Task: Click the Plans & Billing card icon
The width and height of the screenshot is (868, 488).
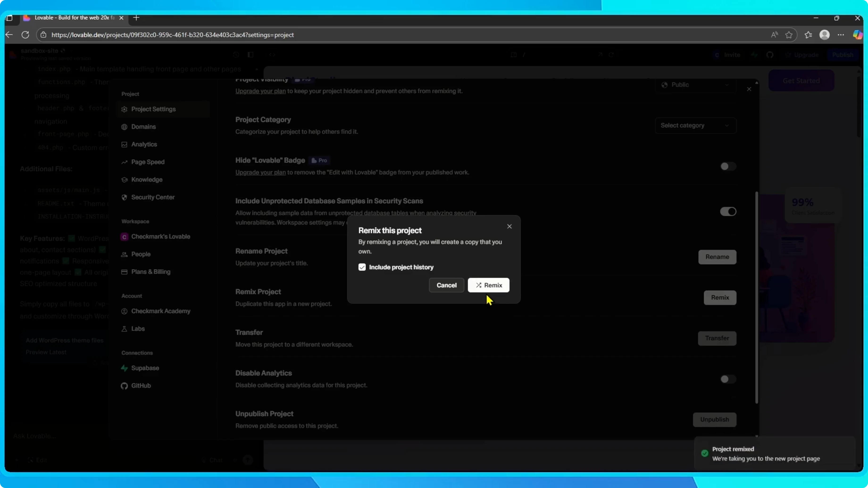Action: click(124, 272)
